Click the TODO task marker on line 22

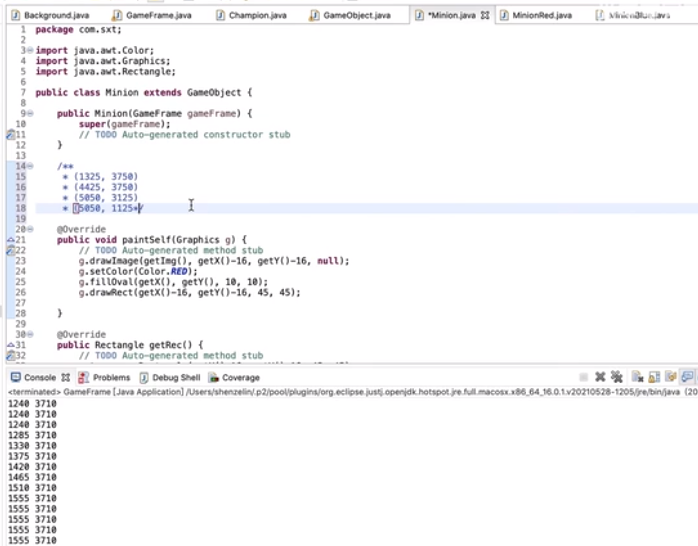(x=11, y=250)
